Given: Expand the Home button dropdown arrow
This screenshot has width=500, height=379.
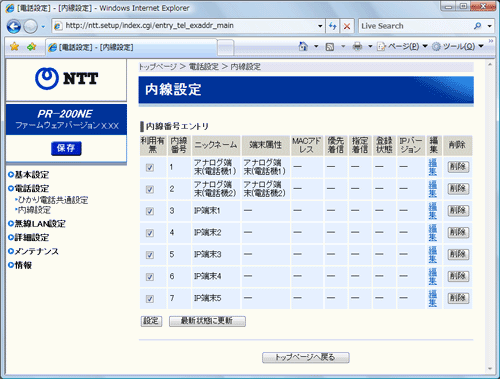Looking at the screenshot, I should [x=316, y=46].
